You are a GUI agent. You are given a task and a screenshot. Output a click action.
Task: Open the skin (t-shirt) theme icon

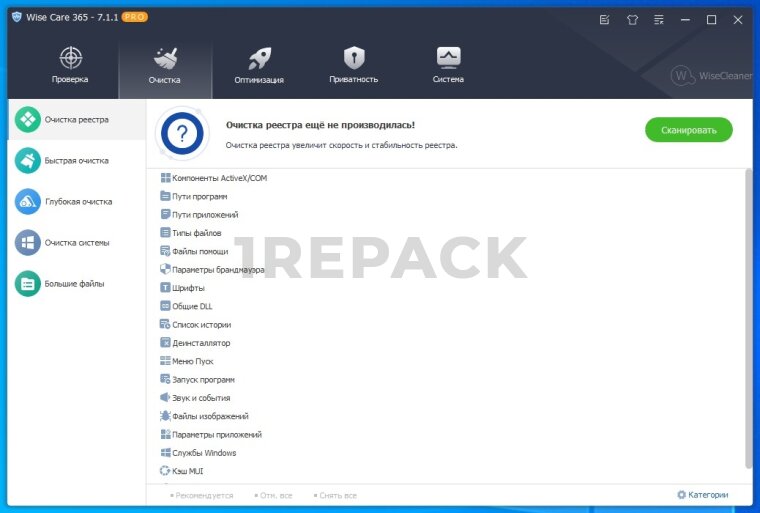[631, 19]
